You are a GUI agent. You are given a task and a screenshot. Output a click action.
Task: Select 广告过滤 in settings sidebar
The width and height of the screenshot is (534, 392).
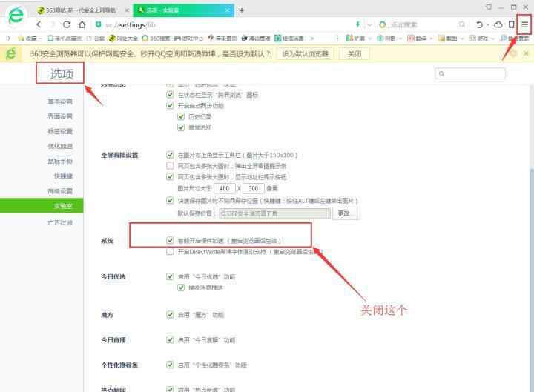click(x=60, y=222)
